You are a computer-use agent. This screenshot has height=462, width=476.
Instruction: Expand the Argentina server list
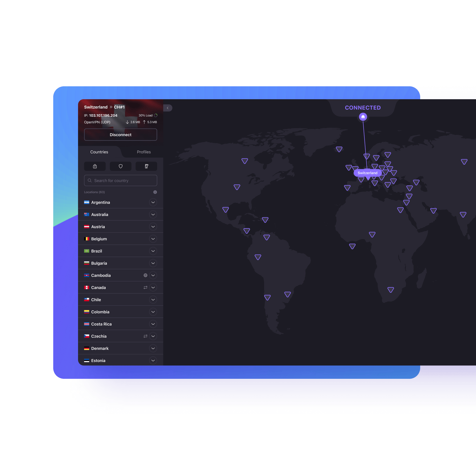[153, 202]
